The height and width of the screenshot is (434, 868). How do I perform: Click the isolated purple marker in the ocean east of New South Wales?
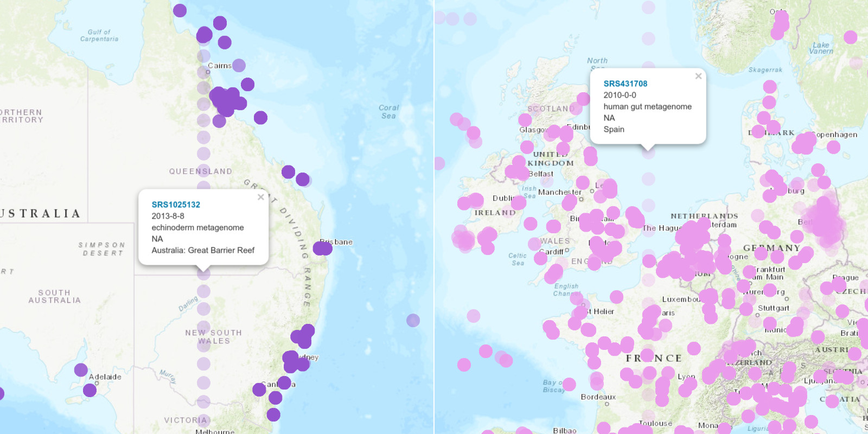(413, 320)
